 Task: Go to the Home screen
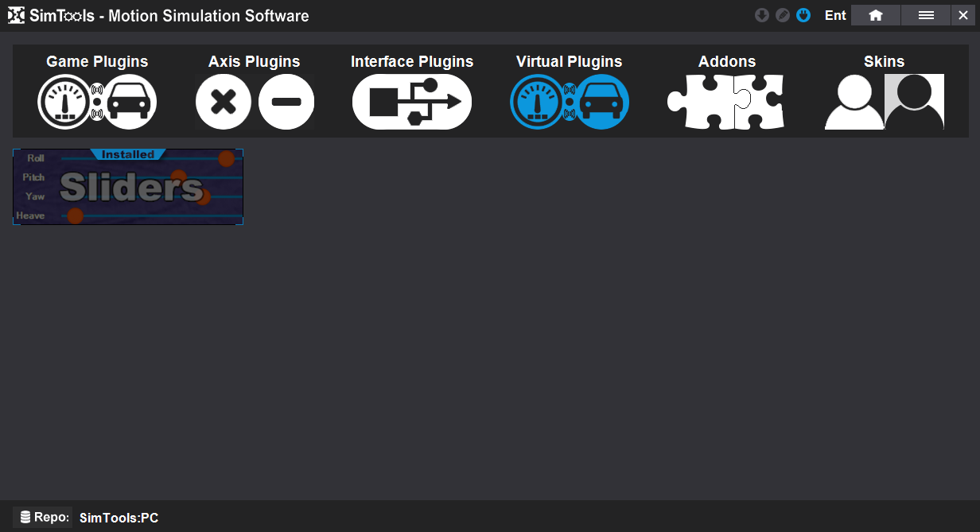pyautogui.click(x=876, y=15)
